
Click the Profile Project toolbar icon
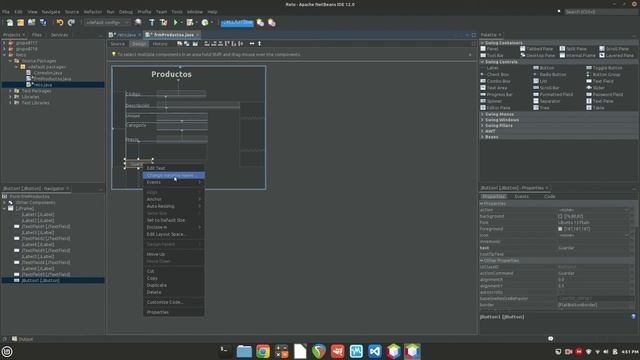pyautogui.click(x=205, y=22)
